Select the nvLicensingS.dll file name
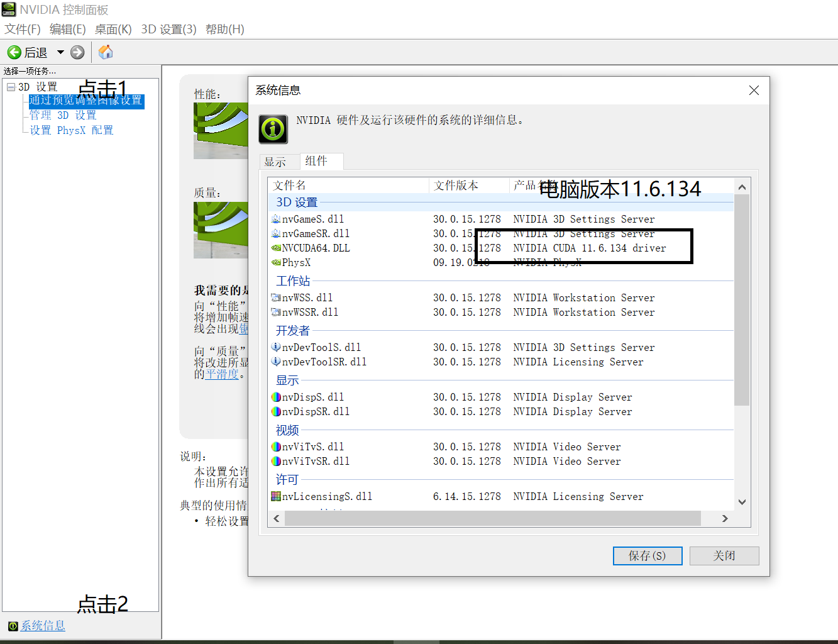 (328, 497)
